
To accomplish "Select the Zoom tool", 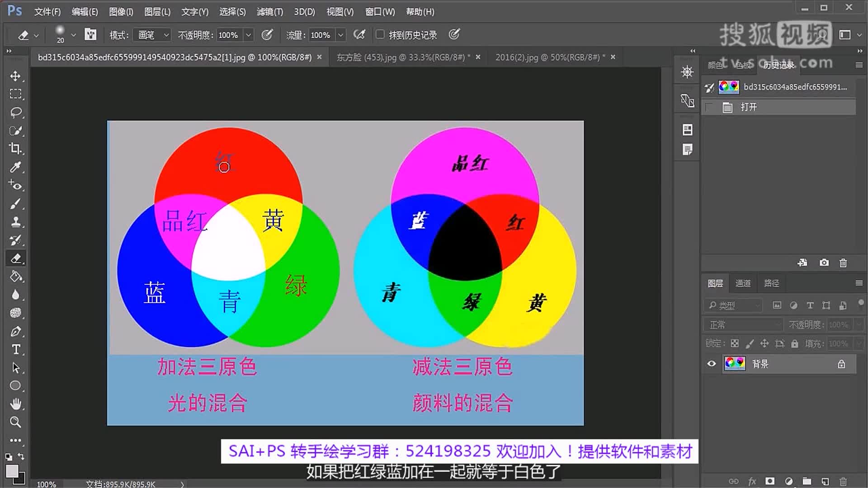I will click(x=16, y=422).
